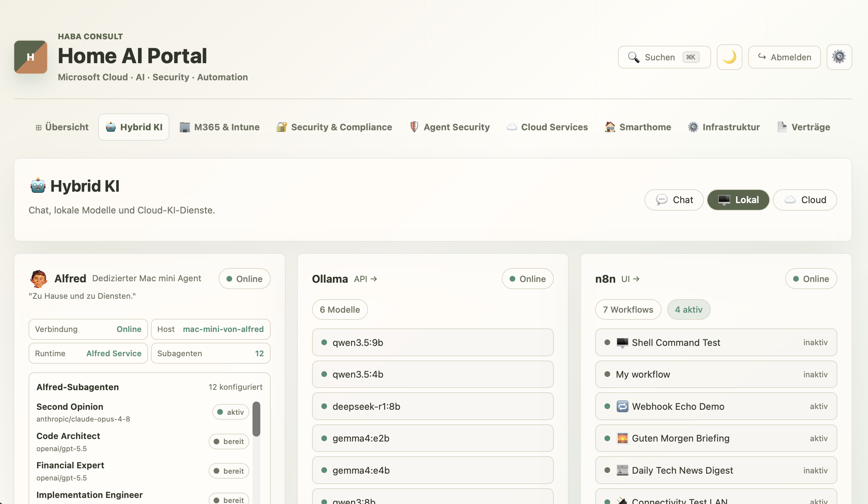The height and width of the screenshot is (504, 868).
Task: Click the Webhook Echo Demo loop icon
Action: point(622,406)
